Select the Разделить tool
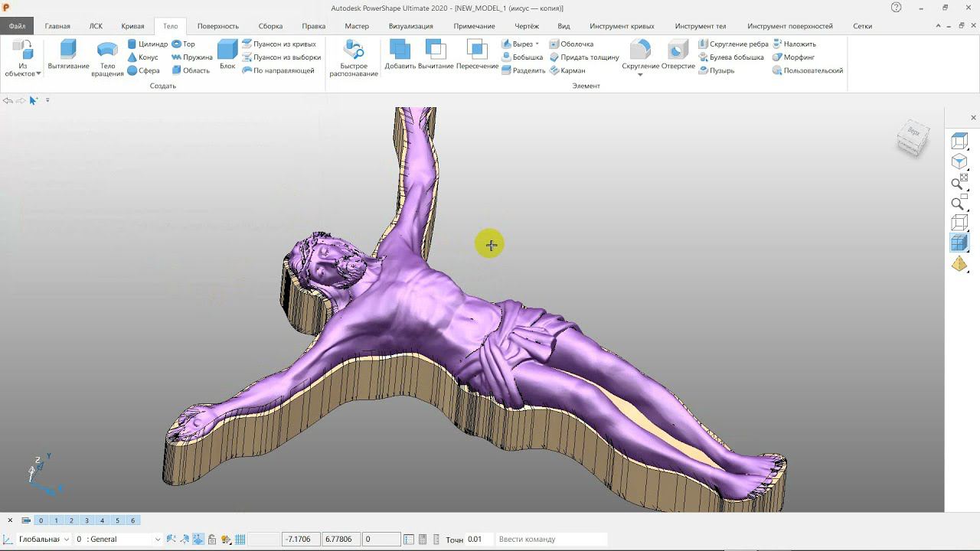The height and width of the screenshot is (551, 980). tap(524, 70)
